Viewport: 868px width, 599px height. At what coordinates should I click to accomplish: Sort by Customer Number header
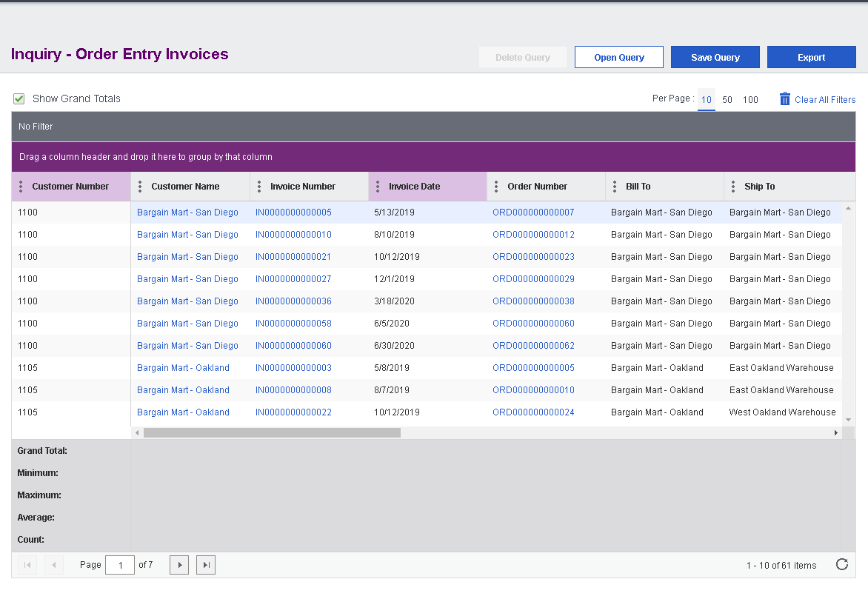[70, 187]
